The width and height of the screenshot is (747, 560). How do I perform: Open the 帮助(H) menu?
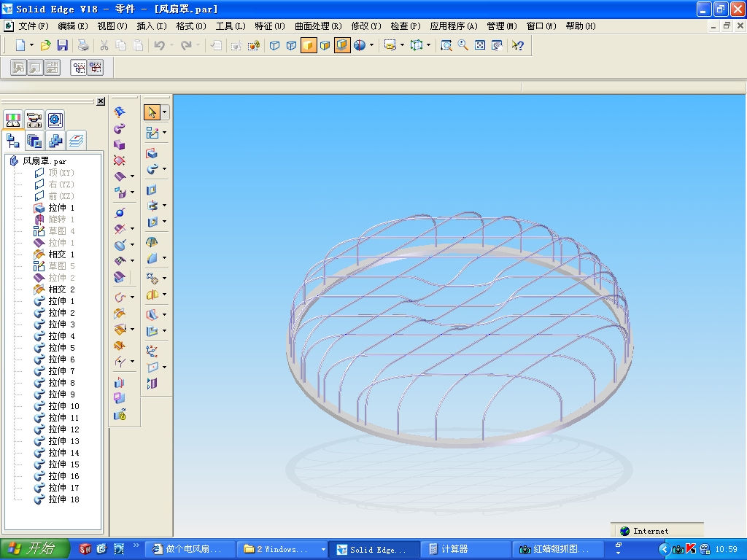(580, 26)
